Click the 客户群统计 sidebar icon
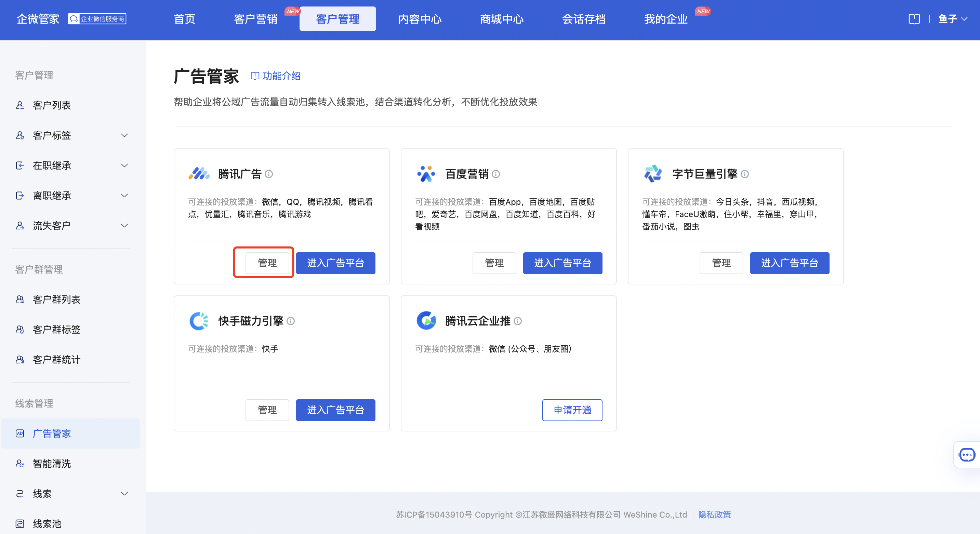This screenshot has width=980, height=534. coord(20,360)
